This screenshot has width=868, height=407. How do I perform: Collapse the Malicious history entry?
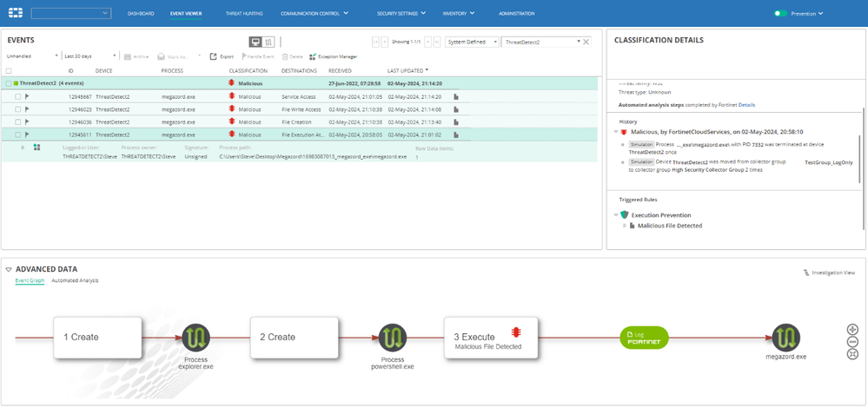pyautogui.click(x=616, y=132)
